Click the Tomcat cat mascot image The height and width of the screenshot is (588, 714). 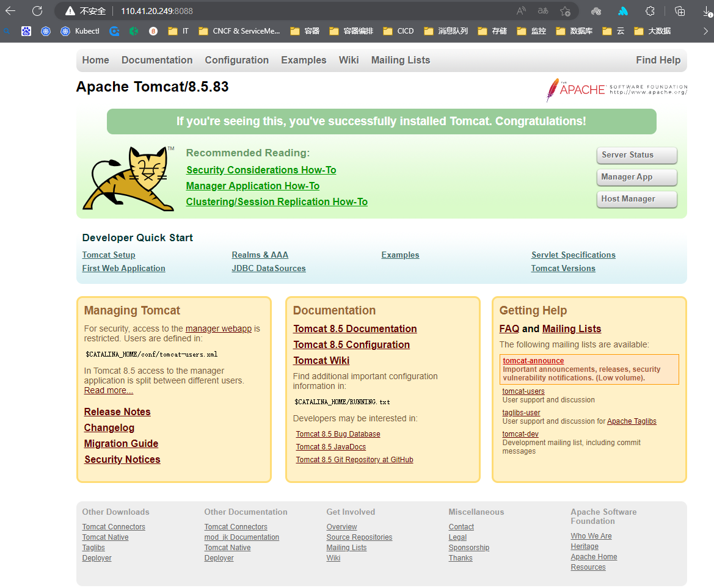128,178
